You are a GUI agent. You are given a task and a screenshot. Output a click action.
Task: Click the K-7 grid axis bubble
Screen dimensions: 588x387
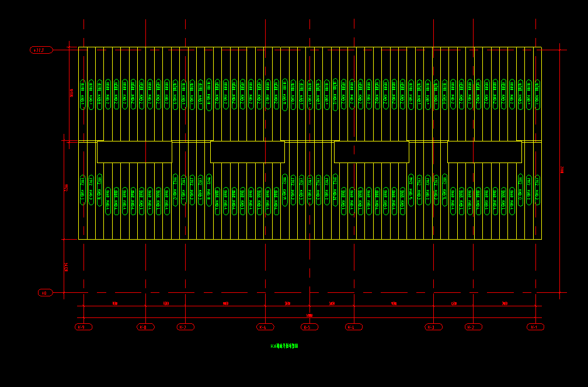[186, 327]
